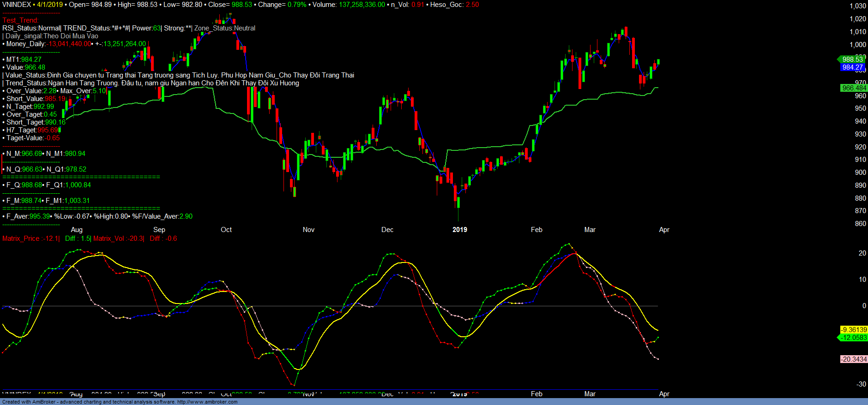Viewport: 868px width, 405px height.
Task: Click the Feb label under the oscillator pane
Action: click(x=536, y=394)
